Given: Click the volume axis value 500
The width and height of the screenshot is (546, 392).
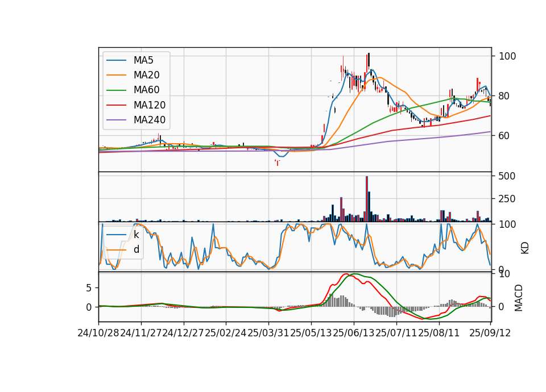Looking at the screenshot, I should click(507, 176).
